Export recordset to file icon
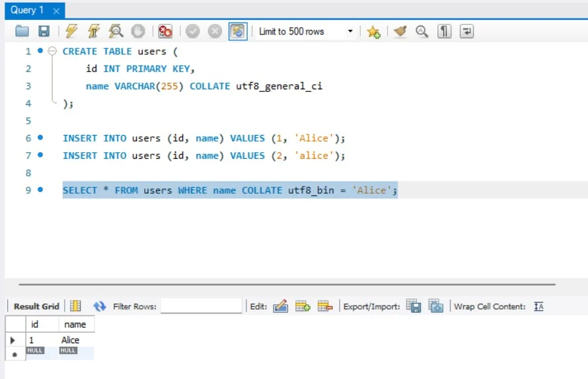Screen dimensions: 588x379 [414, 306]
